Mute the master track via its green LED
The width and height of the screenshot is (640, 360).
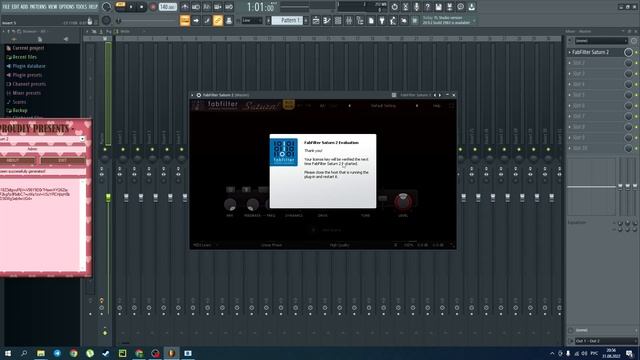(105, 150)
